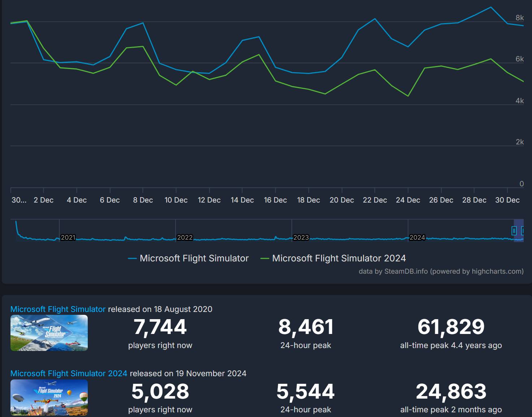Screen dimensions: 532x417
Task: Click the 2023 marker in navigator timeline
Action: (301, 237)
